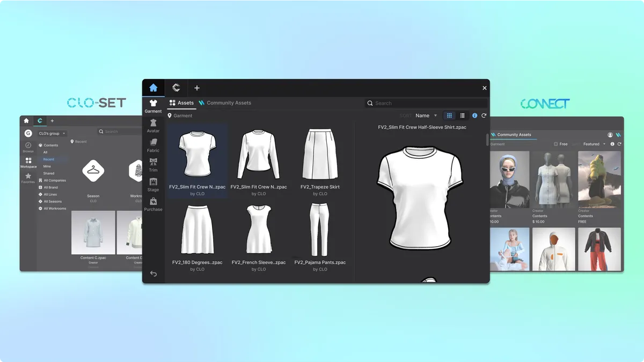Image resolution: width=644 pixels, height=362 pixels.
Task: Click the CONNECT logo icon at window top-right
Action: coord(618,135)
